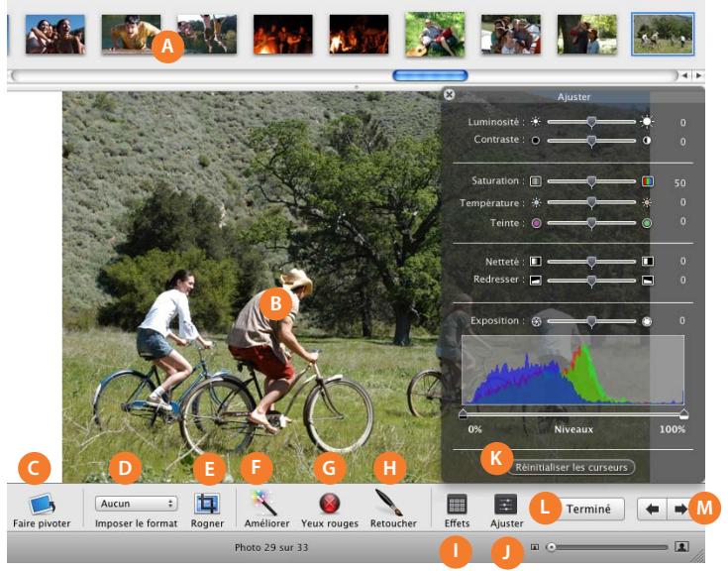Image resolution: width=728 pixels, height=571 pixels.
Task: Open the Imposer le format dropdown
Action: click(136, 504)
